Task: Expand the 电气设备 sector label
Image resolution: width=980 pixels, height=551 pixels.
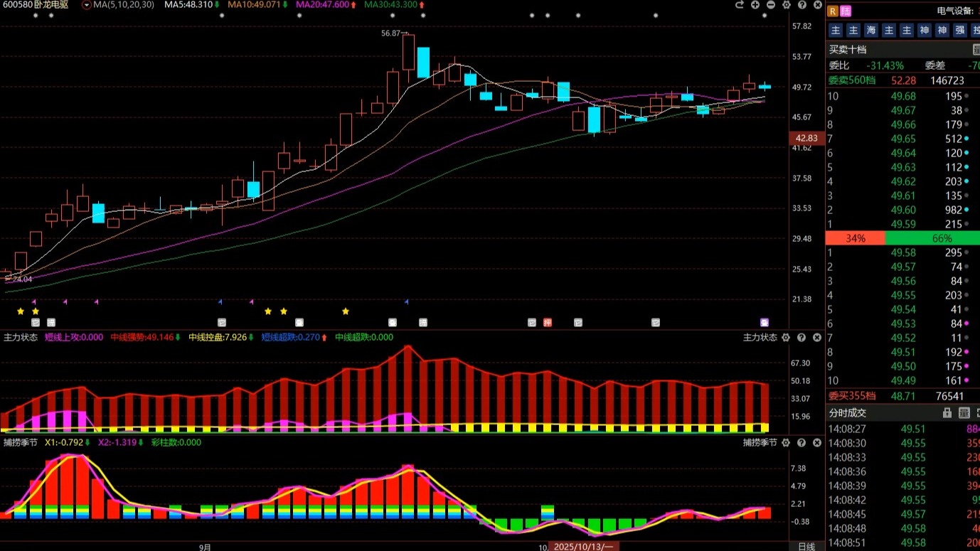Action: point(956,11)
